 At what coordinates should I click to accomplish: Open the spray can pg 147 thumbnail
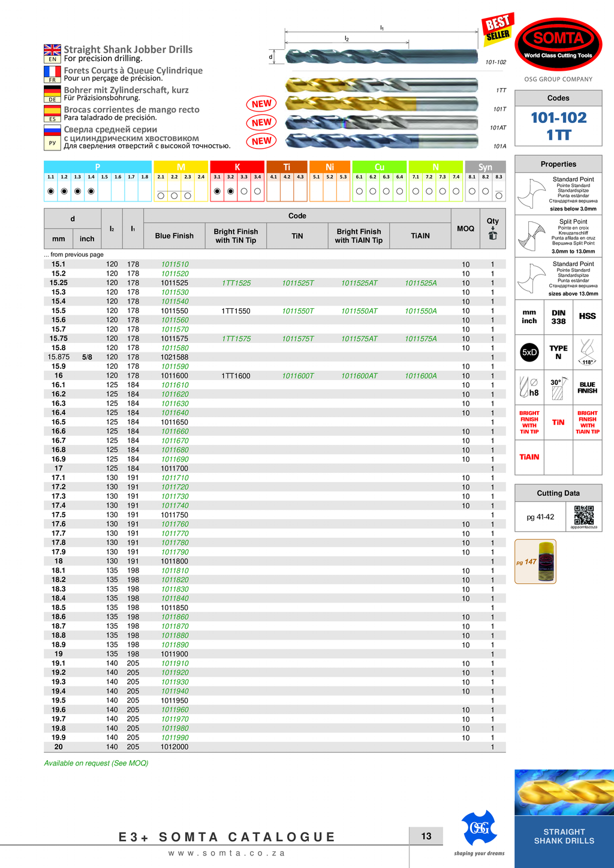[535, 562]
